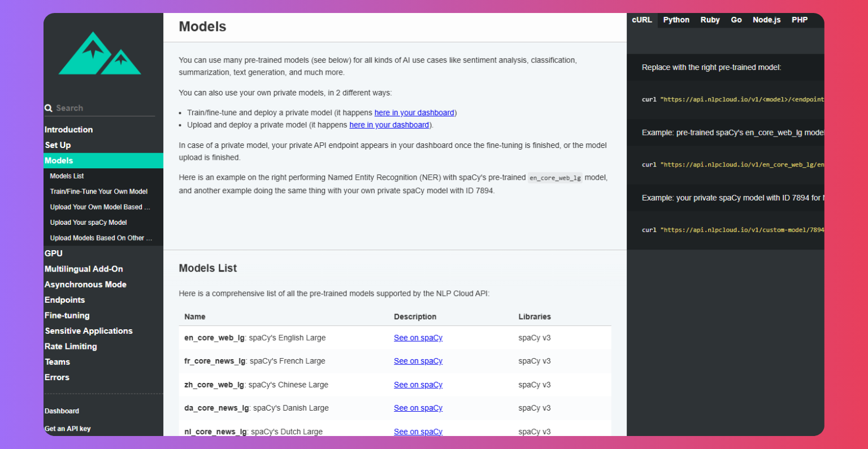Switch to the Node.js code tab

click(766, 20)
